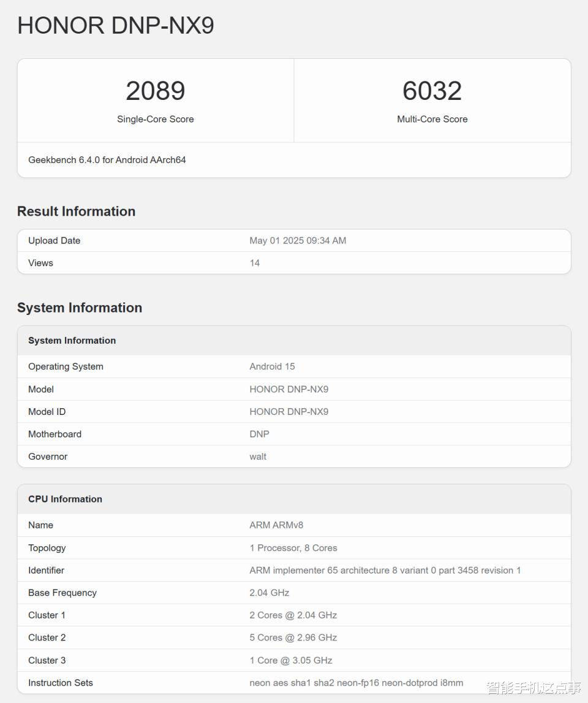Screen dimensions: 588x703
Task: Click the Multi-Core Score label
Action: (x=432, y=120)
